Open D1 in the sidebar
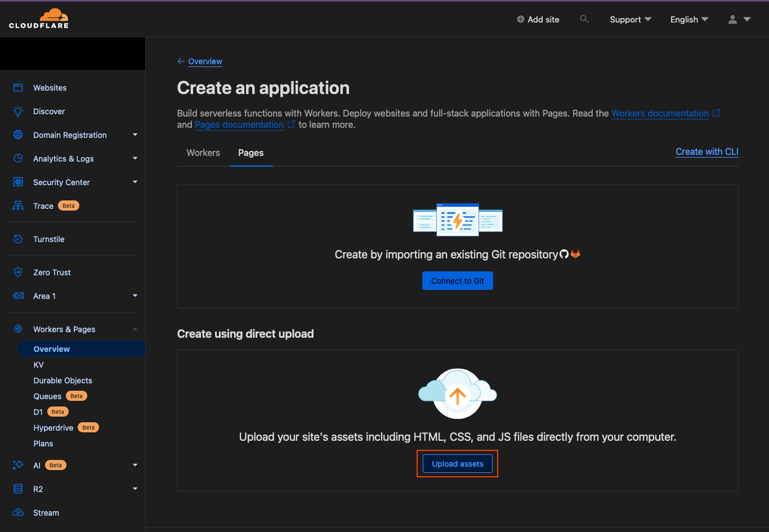769x532 pixels. 38,412
